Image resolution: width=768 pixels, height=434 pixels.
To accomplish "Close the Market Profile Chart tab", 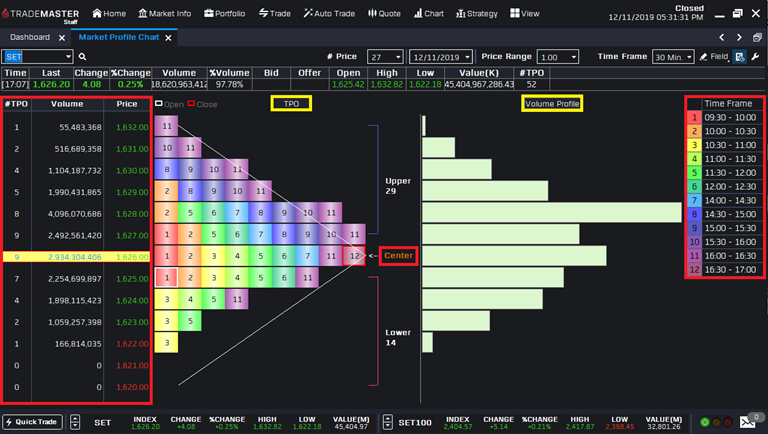I will (168, 38).
